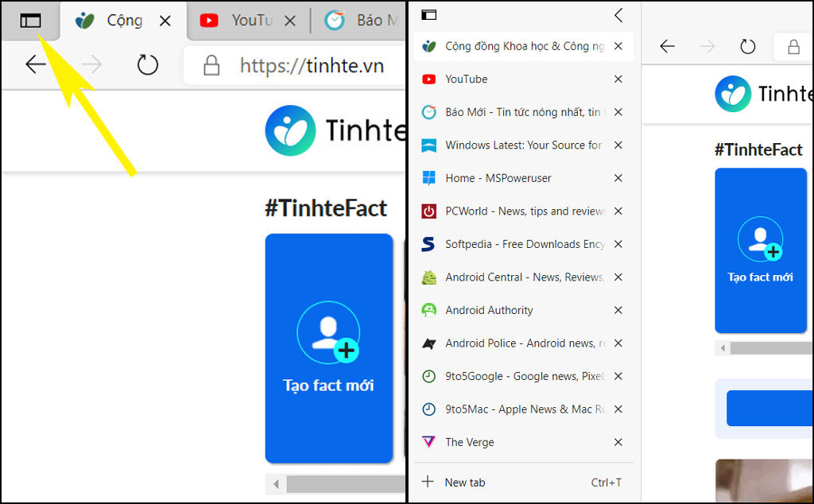The width and height of the screenshot is (814, 504).
Task: Go back in right browser window
Action: 667,47
